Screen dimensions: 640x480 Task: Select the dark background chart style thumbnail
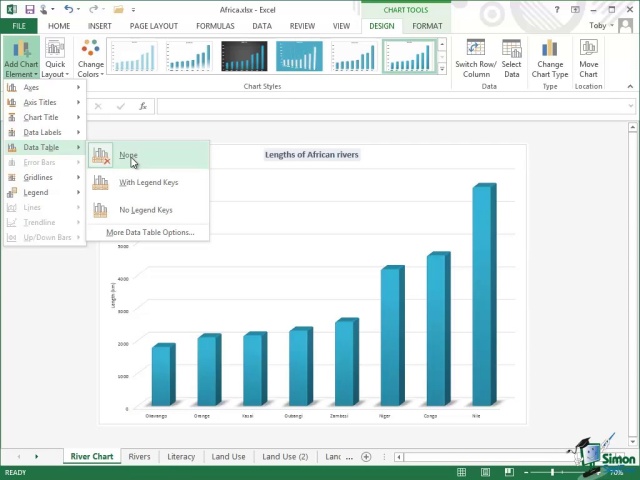pos(244,56)
